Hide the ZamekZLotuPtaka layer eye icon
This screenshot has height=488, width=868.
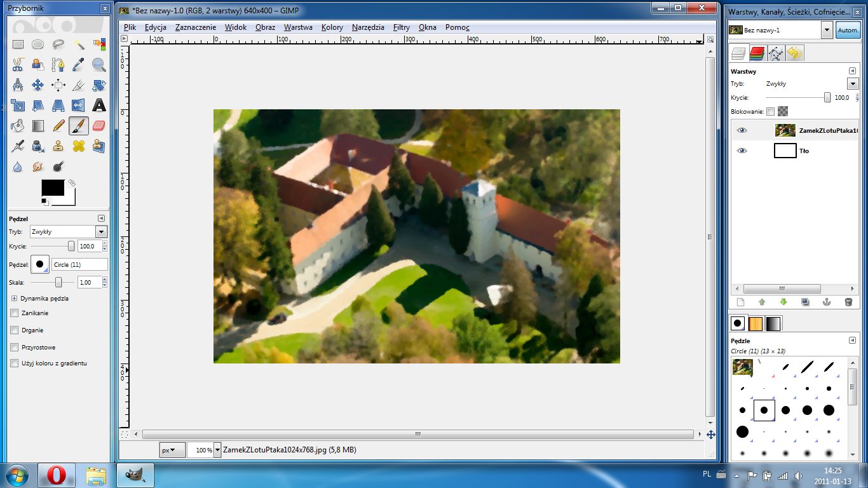coord(742,131)
